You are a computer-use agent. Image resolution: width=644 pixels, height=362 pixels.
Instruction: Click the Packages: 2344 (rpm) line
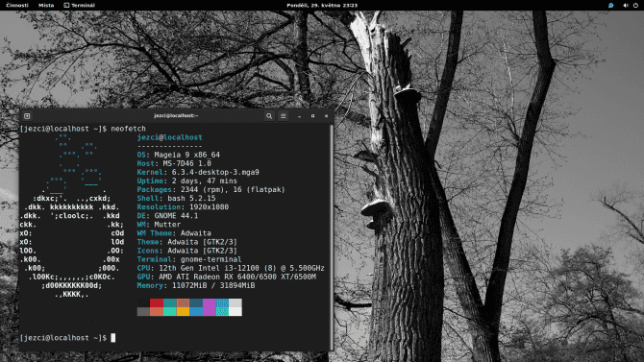211,189
